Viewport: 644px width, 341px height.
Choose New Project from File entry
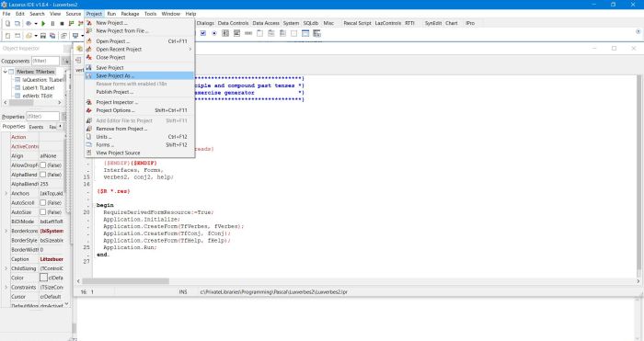pos(139,30)
